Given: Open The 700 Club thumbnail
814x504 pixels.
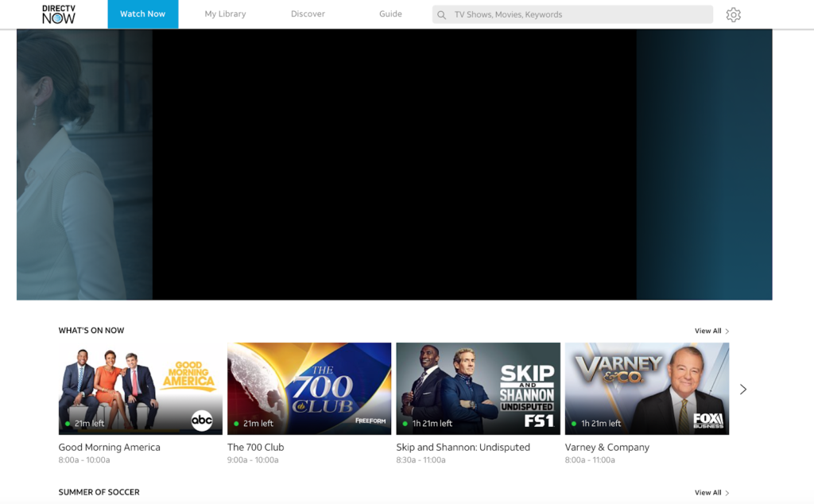Looking at the screenshot, I should (x=309, y=388).
